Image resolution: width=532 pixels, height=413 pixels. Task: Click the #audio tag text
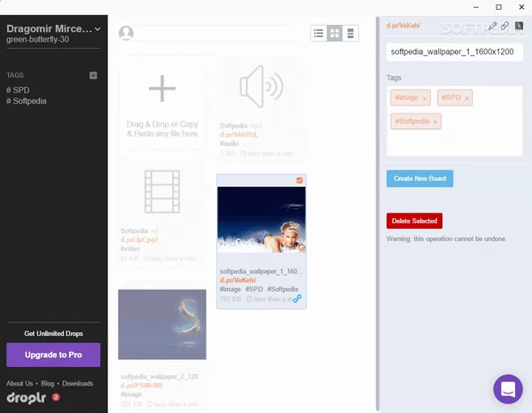point(230,144)
